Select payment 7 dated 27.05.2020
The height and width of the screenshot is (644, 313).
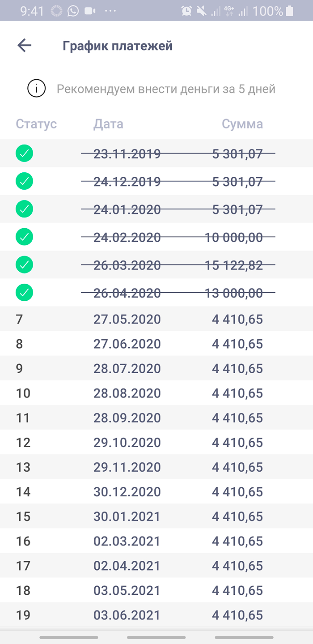156,319
